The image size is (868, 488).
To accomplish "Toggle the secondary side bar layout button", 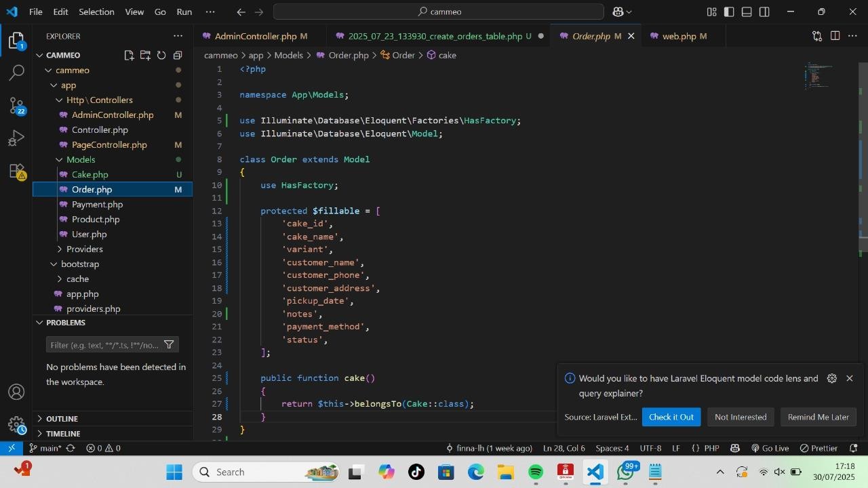I will [x=764, y=12].
